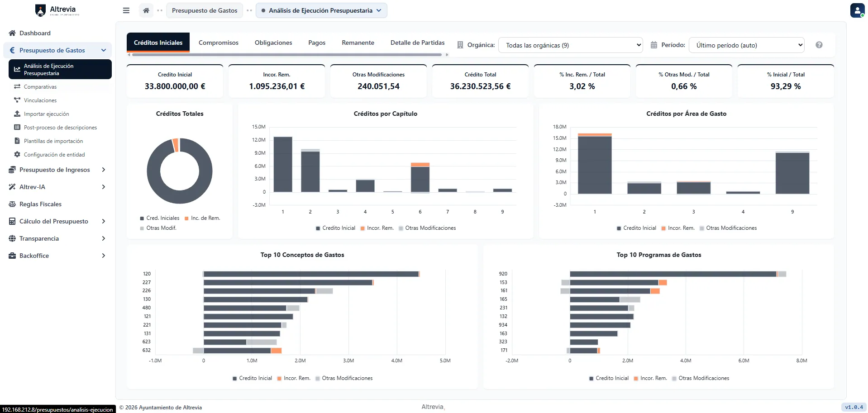The height and width of the screenshot is (413, 868).
Task: Open the Período dropdown selector
Action: 747,45
